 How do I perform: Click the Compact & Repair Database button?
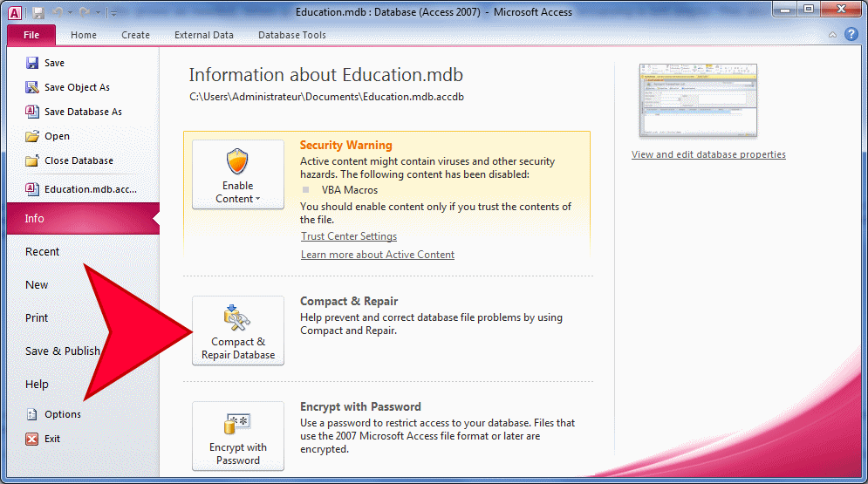238,331
